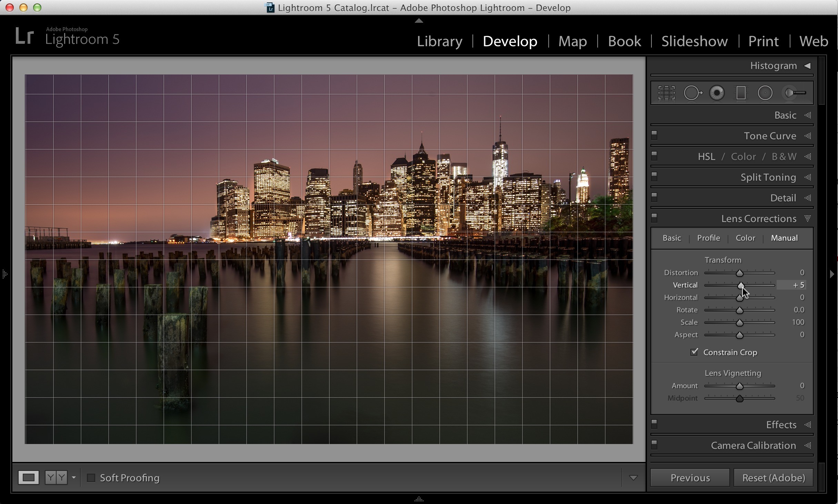Select the Crop Overlay tool
The image size is (838, 504).
pos(666,93)
